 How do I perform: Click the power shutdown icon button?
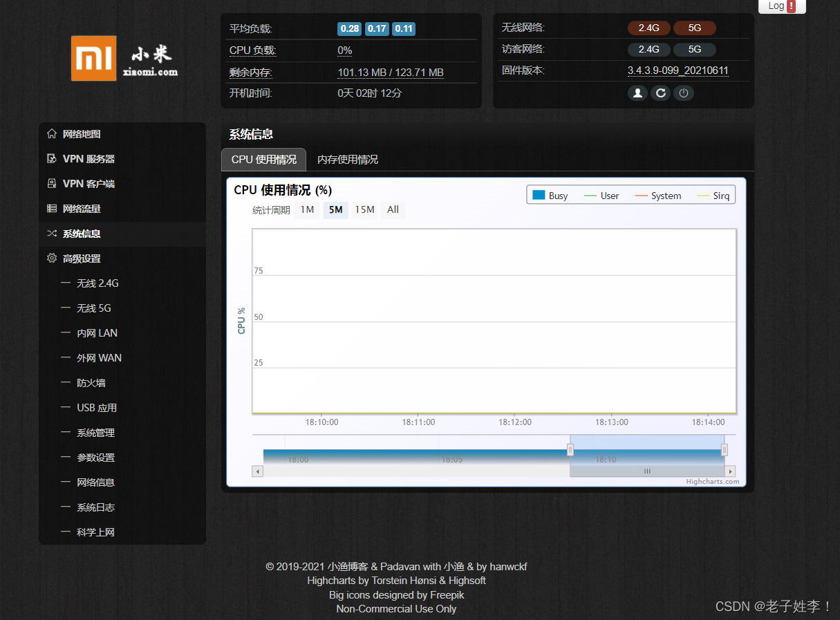pyautogui.click(x=683, y=93)
